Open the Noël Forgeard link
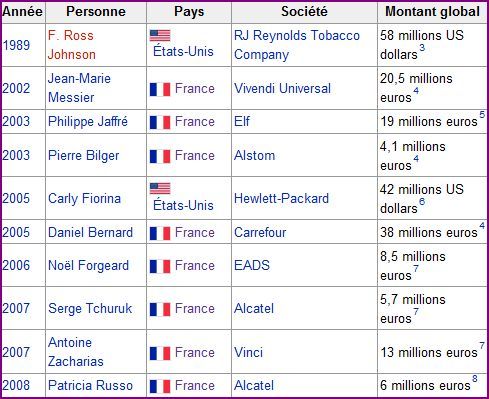This screenshot has height=399, width=489. pyautogui.click(x=88, y=266)
